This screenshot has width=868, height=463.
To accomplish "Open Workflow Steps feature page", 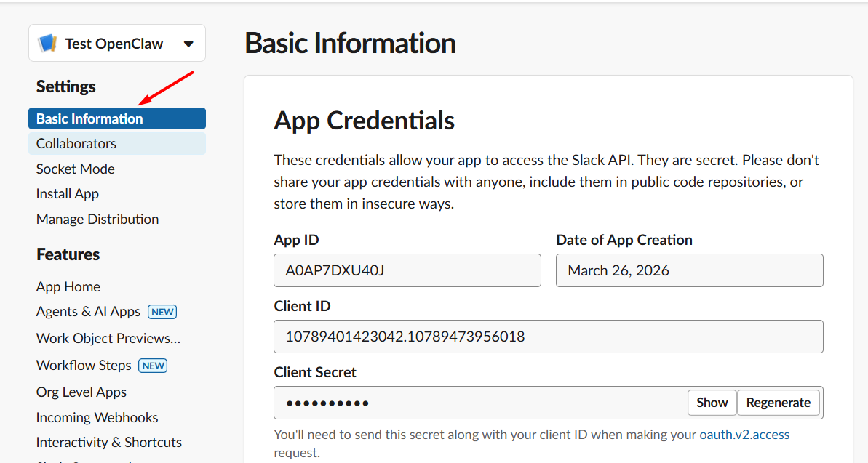I will pyautogui.click(x=84, y=365).
